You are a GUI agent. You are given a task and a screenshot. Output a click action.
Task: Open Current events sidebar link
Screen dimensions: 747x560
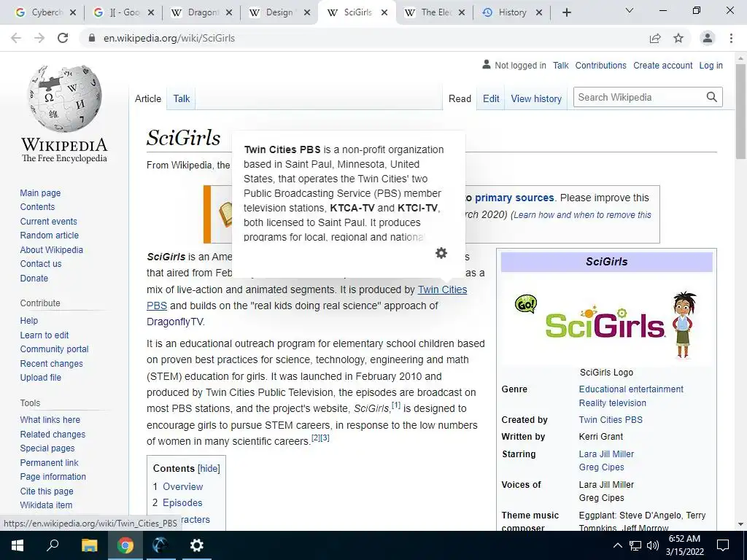tap(48, 222)
